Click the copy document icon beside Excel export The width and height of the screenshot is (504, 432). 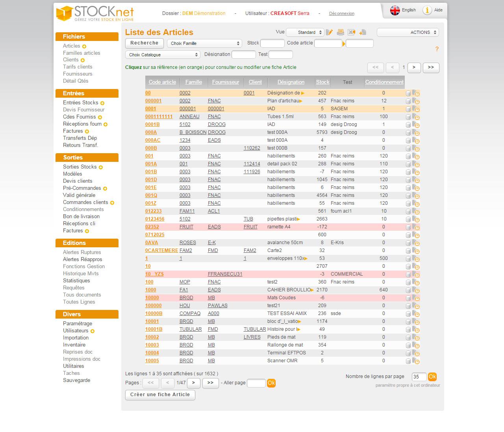click(362, 32)
